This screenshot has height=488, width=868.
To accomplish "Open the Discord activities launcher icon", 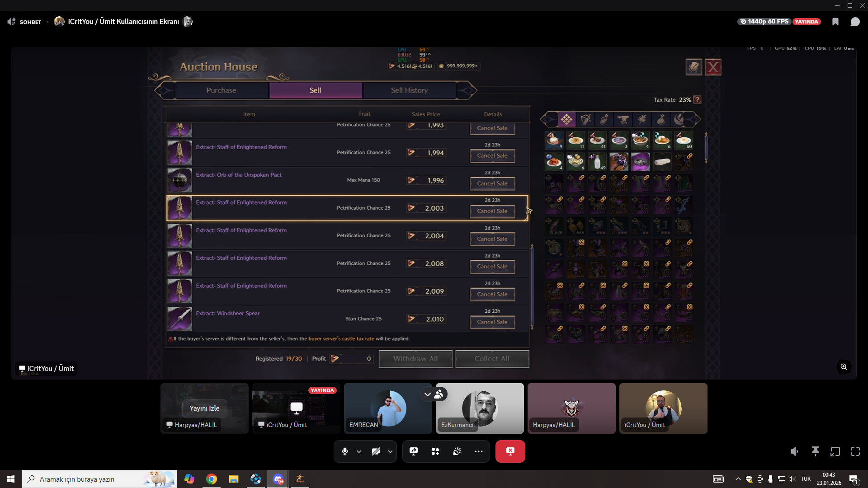I will pyautogui.click(x=435, y=451).
